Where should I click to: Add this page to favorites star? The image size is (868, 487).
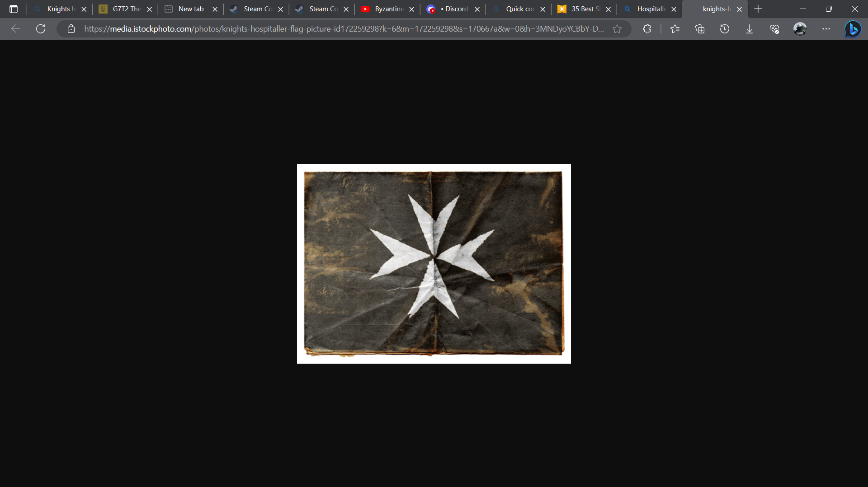tap(617, 29)
